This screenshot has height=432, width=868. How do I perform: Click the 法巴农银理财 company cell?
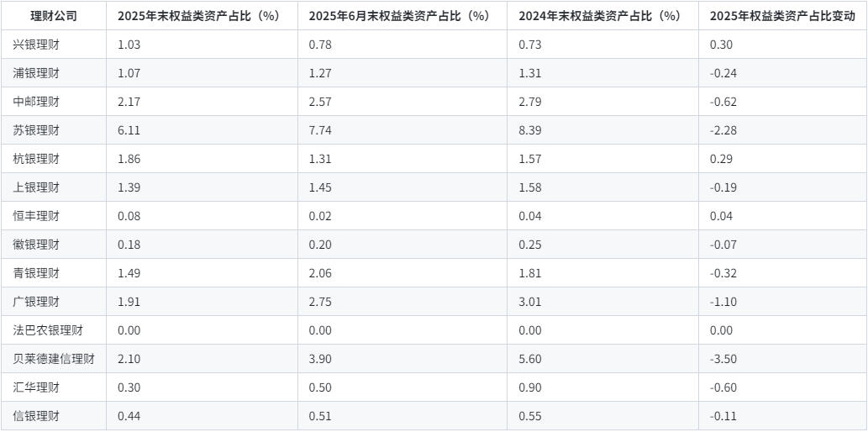(49, 330)
